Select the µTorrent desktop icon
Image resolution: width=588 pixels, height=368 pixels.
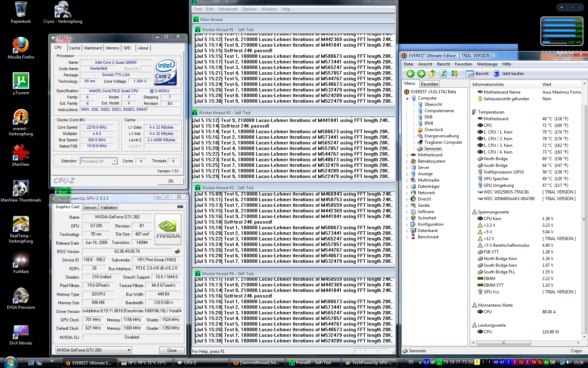(x=21, y=84)
